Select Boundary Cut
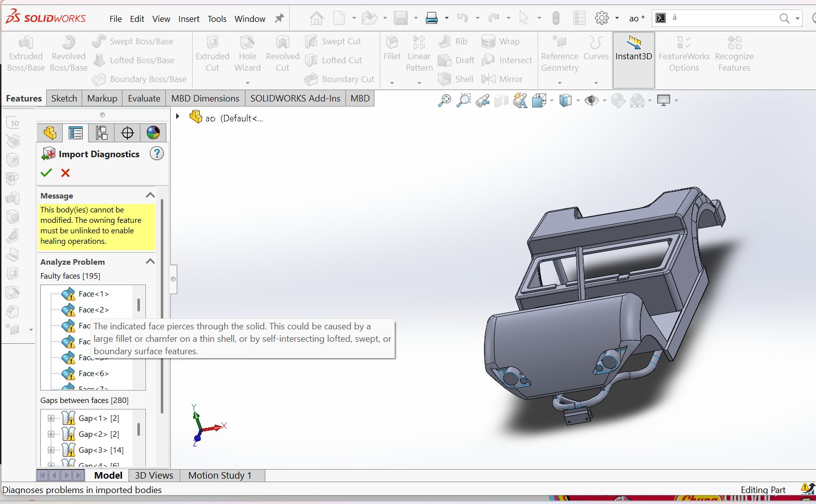The height and width of the screenshot is (504, 816). coord(340,79)
